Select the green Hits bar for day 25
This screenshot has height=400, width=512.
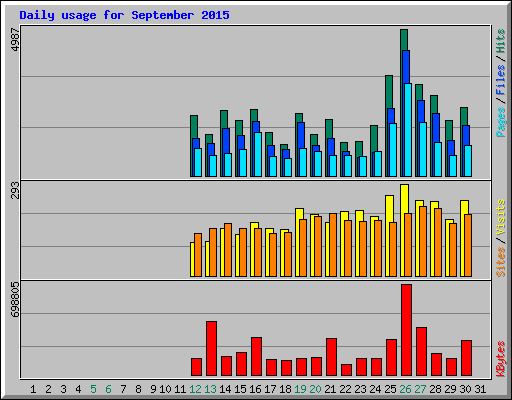click(389, 92)
